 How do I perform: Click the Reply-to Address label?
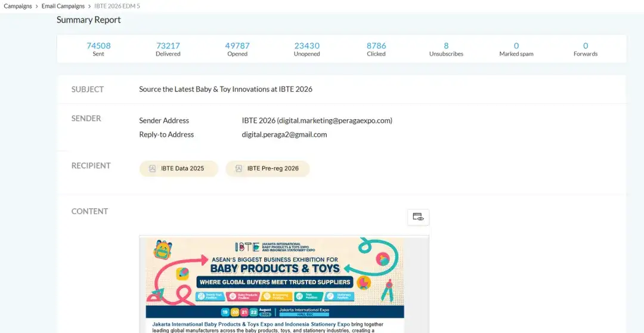tap(166, 134)
